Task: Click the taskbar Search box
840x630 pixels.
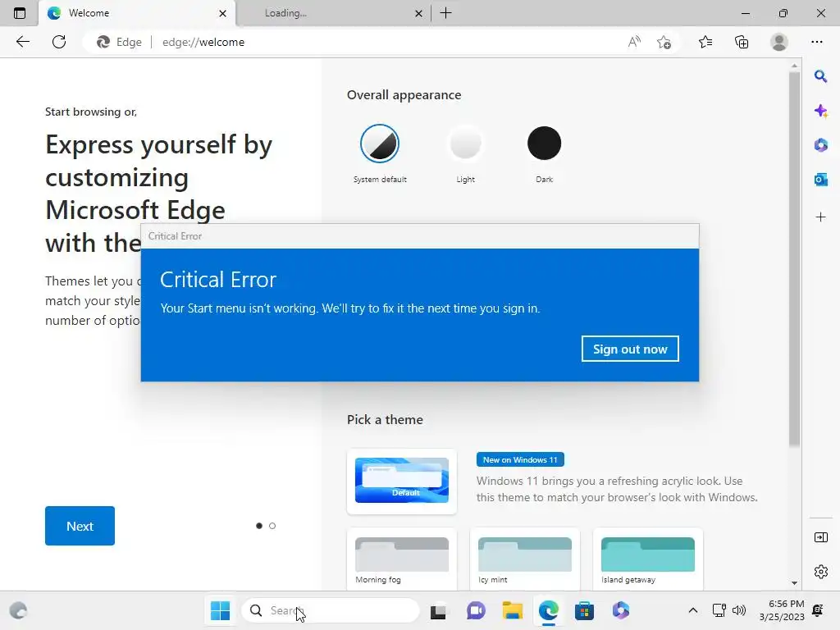Action: click(331, 610)
